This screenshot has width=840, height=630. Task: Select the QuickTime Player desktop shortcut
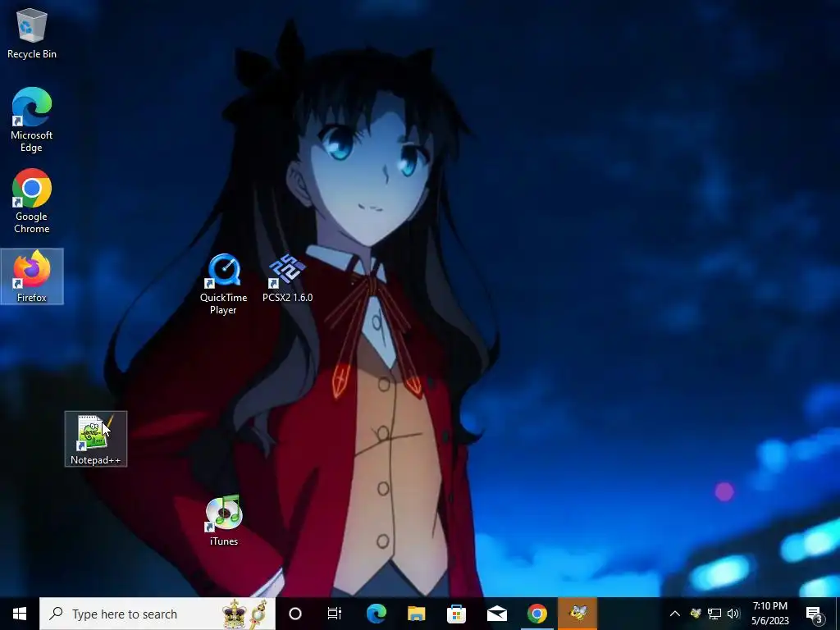click(x=223, y=285)
